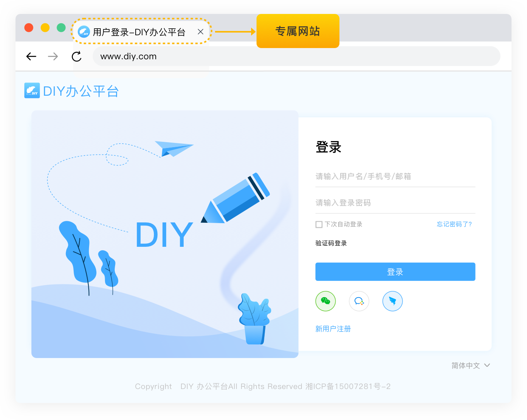The width and height of the screenshot is (527, 420).
Task: Open 忘记密码了 password recovery link
Action: click(454, 224)
